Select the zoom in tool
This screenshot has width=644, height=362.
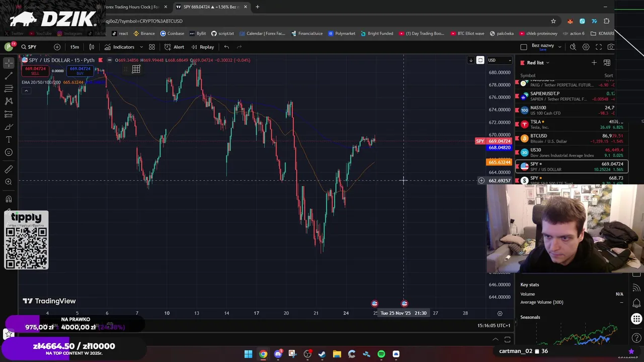9,182
